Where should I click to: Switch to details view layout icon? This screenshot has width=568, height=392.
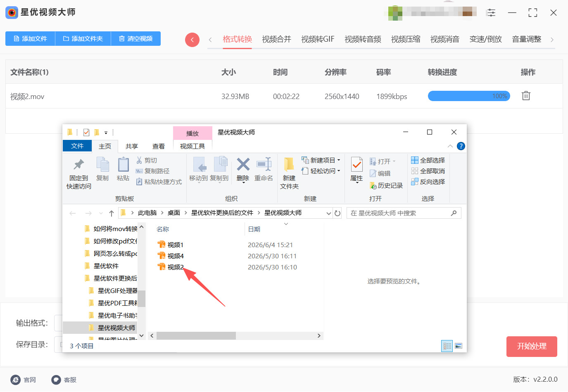[447, 346]
